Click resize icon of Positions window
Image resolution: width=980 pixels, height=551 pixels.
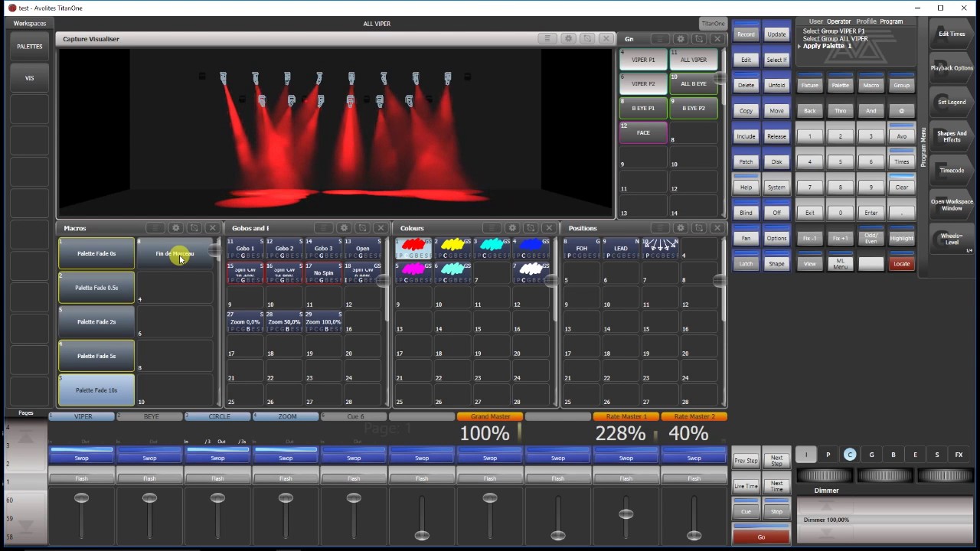point(698,228)
